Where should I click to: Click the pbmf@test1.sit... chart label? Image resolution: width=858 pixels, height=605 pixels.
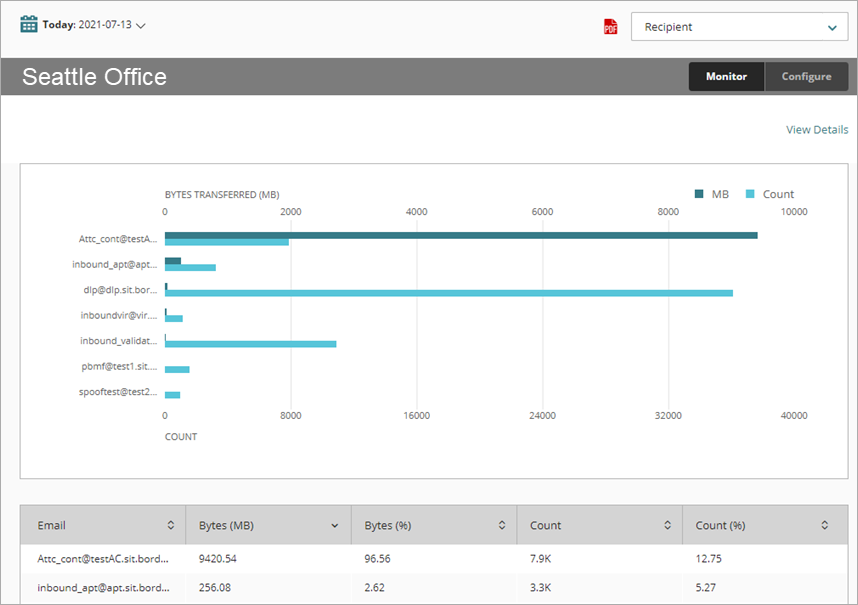point(119,366)
